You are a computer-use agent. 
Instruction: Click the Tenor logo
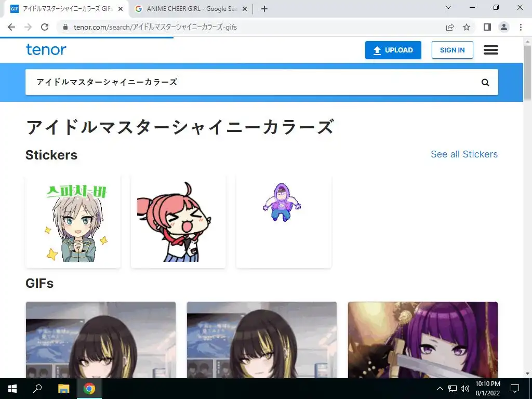coord(46,49)
